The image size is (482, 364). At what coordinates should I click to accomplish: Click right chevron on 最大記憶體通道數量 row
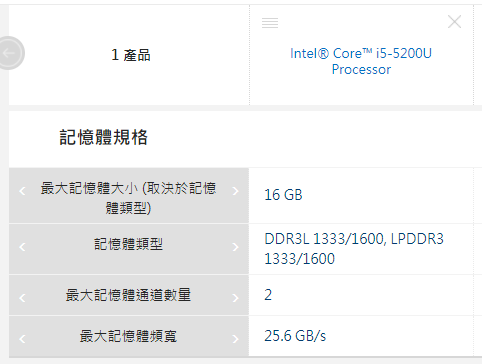point(235,298)
